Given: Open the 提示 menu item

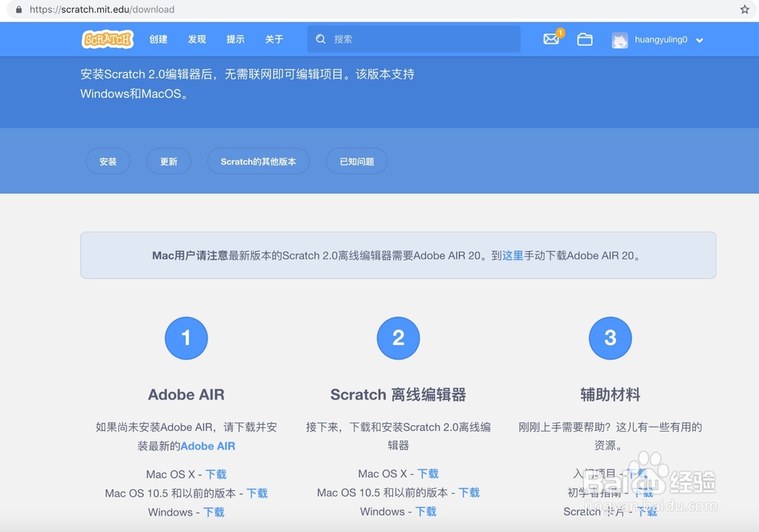Looking at the screenshot, I should tap(236, 39).
